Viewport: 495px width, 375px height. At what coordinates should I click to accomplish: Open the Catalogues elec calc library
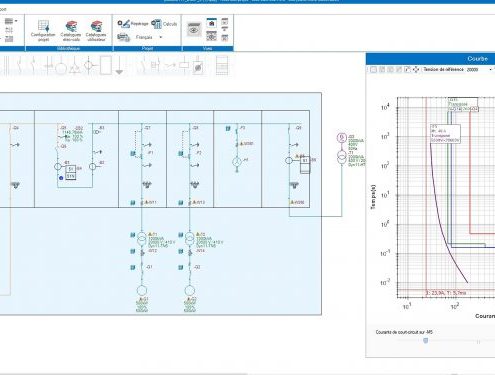tap(71, 30)
